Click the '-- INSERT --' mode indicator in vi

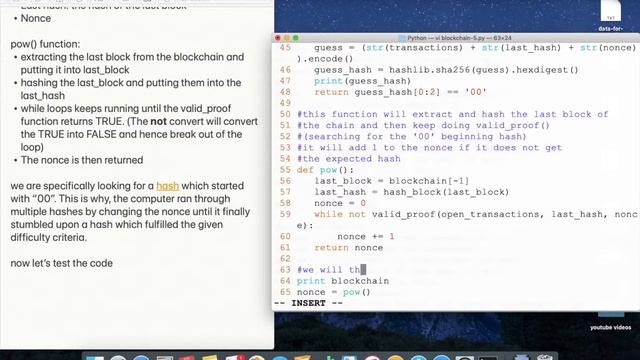pos(309,303)
